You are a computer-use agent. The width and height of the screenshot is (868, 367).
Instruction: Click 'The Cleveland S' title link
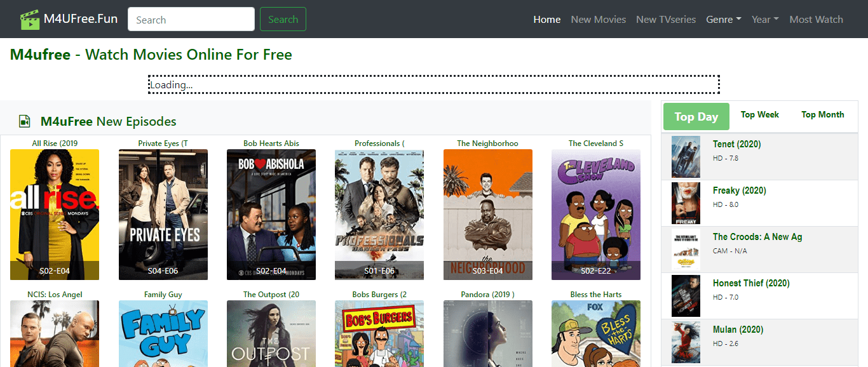tap(596, 143)
